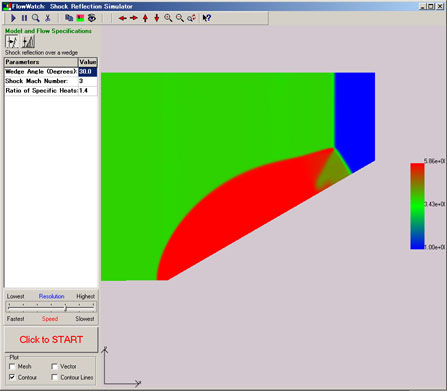
Task: Pan view left with red left arrow
Action: point(122,18)
